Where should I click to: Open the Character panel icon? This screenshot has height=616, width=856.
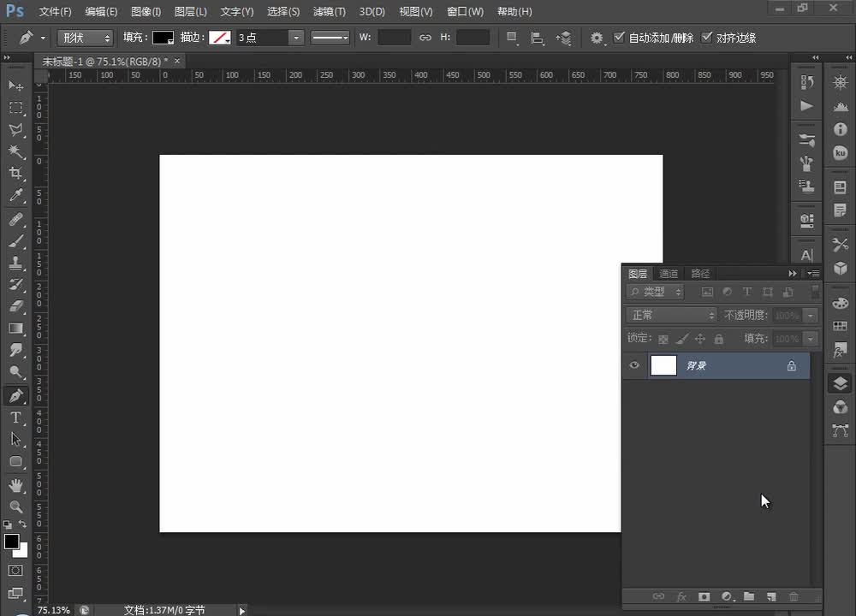click(806, 254)
